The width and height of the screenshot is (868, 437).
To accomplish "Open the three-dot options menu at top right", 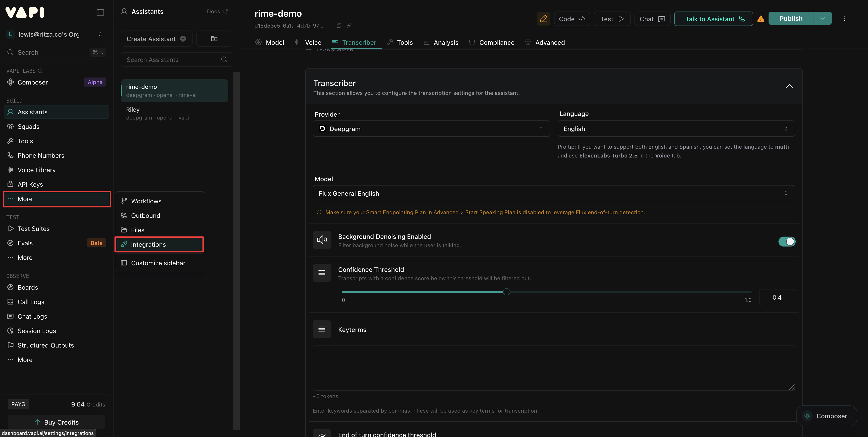I will [844, 19].
